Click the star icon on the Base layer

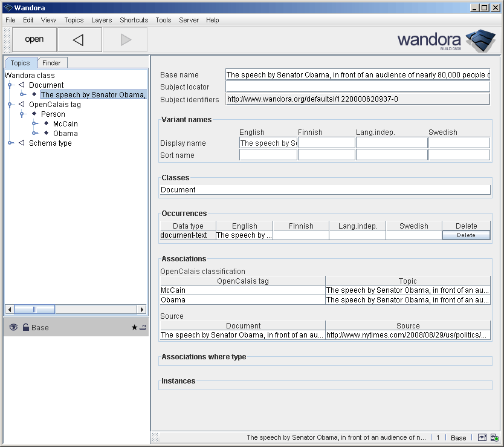pos(134,328)
